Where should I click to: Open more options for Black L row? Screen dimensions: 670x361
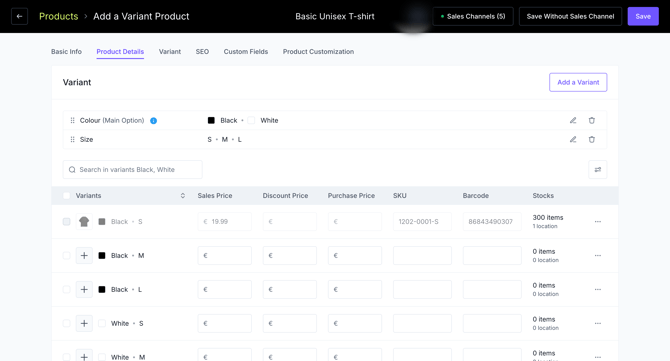point(598,290)
